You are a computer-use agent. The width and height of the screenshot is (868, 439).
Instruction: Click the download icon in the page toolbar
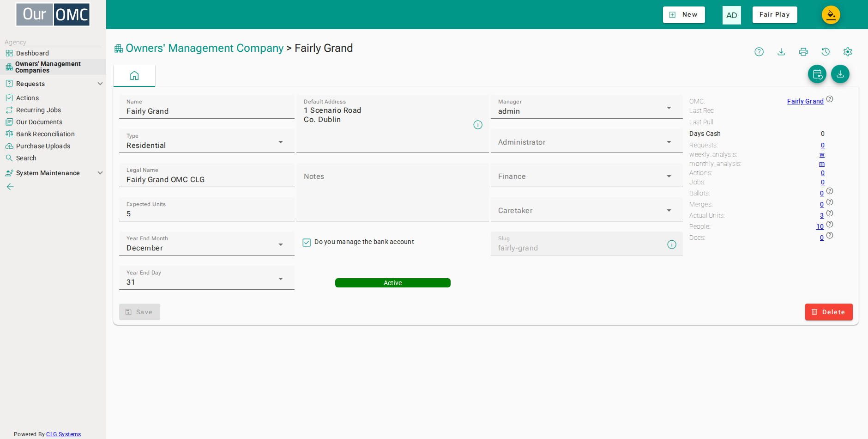pyautogui.click(x=781, y=52)
